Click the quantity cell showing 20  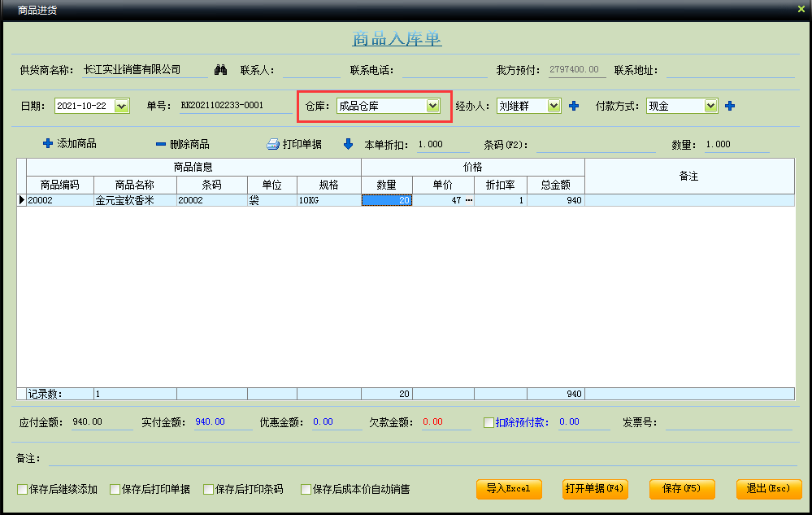coord(387,200)
